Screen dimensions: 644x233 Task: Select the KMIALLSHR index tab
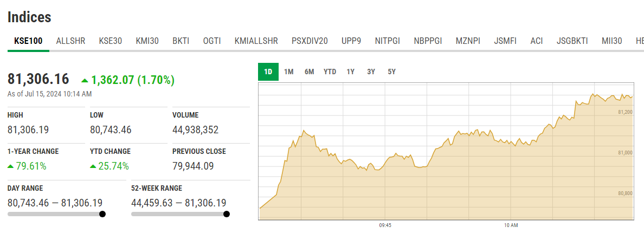[256, 41]
